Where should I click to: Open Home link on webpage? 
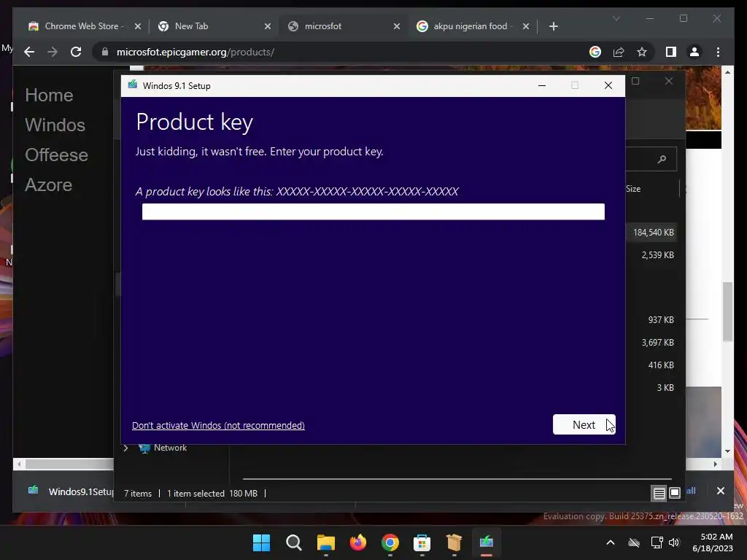[49, 95]
